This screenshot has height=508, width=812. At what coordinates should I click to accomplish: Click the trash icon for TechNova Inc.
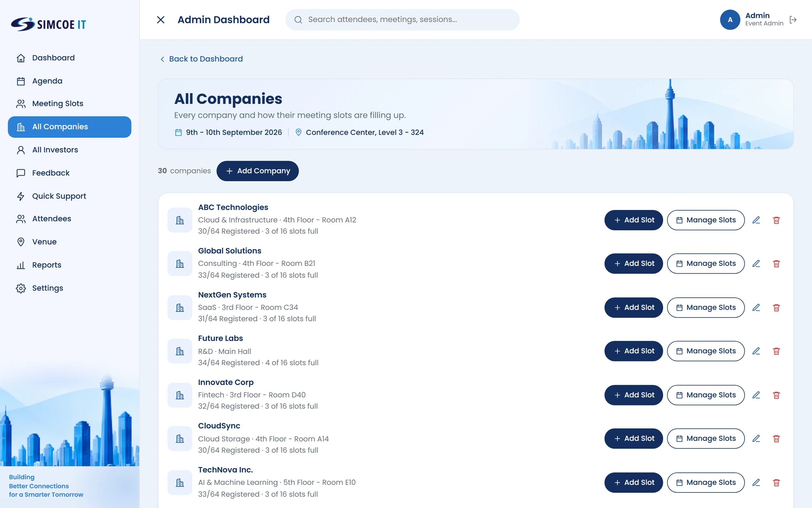(x=776, y=482)
